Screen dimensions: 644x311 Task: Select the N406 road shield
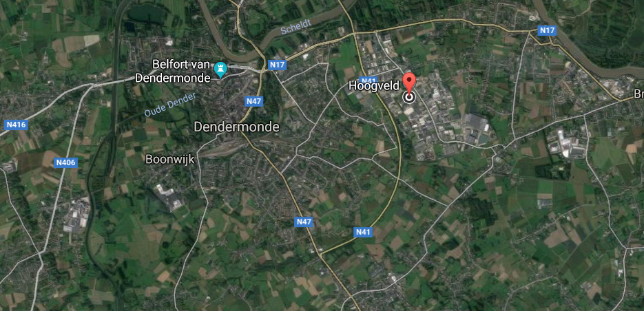pos(65,163)
